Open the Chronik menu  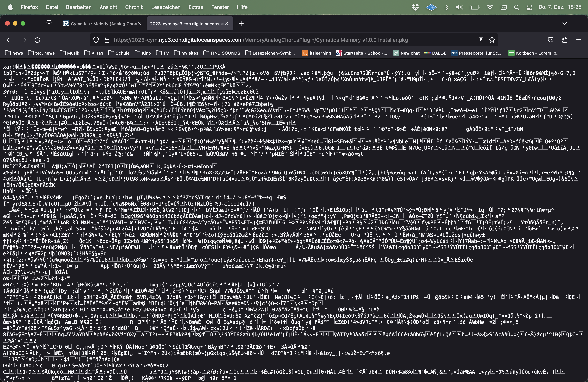coord(134,7)
